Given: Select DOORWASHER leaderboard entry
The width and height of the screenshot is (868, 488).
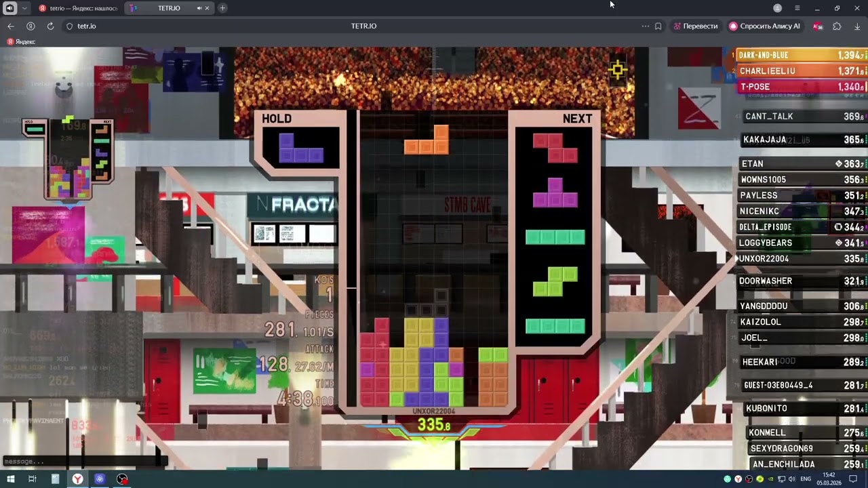Looking at the screenshot, I should 802,281.
